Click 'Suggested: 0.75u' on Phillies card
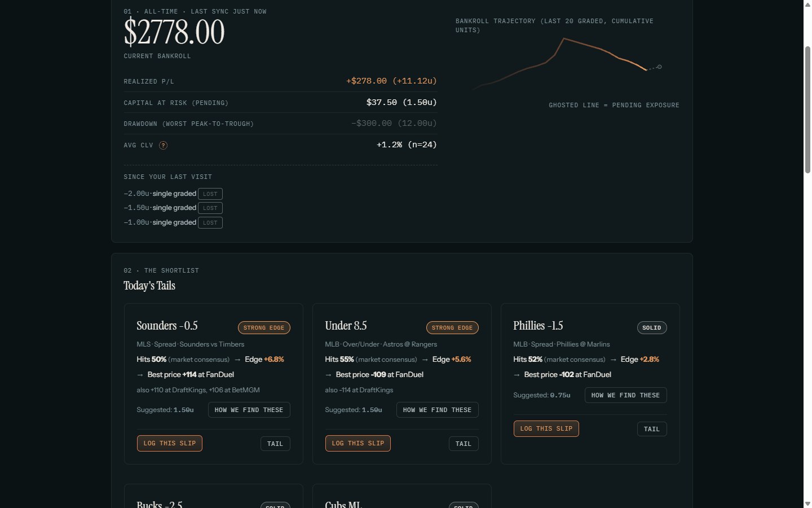This screenshot has height=508, width=812. click(542, 395)
